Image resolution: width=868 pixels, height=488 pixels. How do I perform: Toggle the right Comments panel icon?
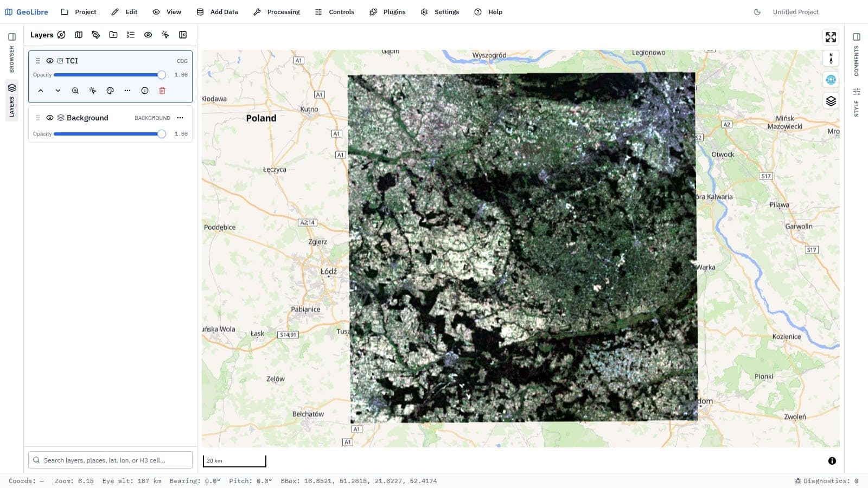point(857,37)
